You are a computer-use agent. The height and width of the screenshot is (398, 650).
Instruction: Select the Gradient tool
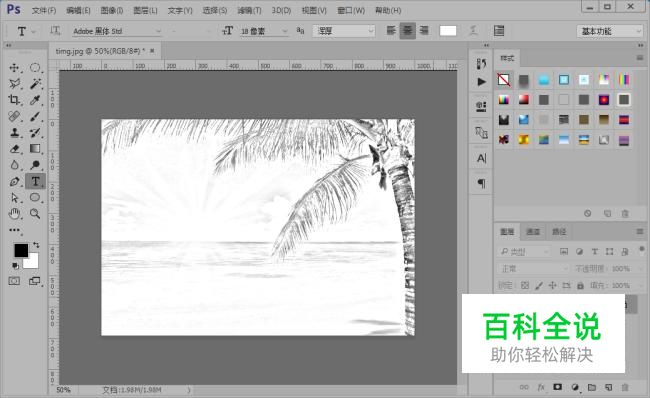[35, 149]
